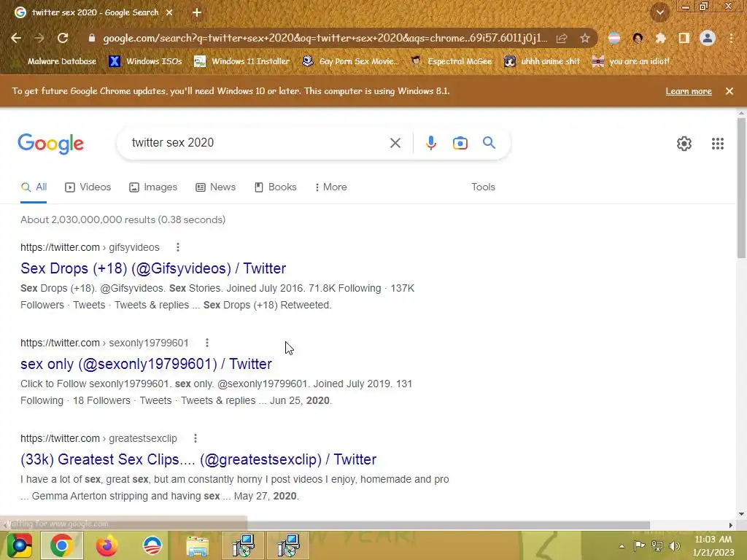Image resolution: width=747 pixels, height=560 pixels.
Task: Open the Greatest Sex Clips result
Action: [198, 459]
